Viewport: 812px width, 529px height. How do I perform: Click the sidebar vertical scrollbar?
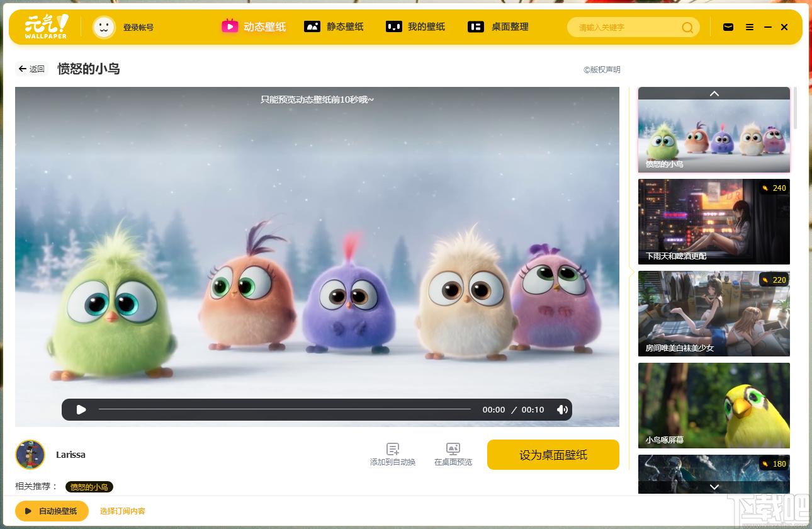coord(795,108)
